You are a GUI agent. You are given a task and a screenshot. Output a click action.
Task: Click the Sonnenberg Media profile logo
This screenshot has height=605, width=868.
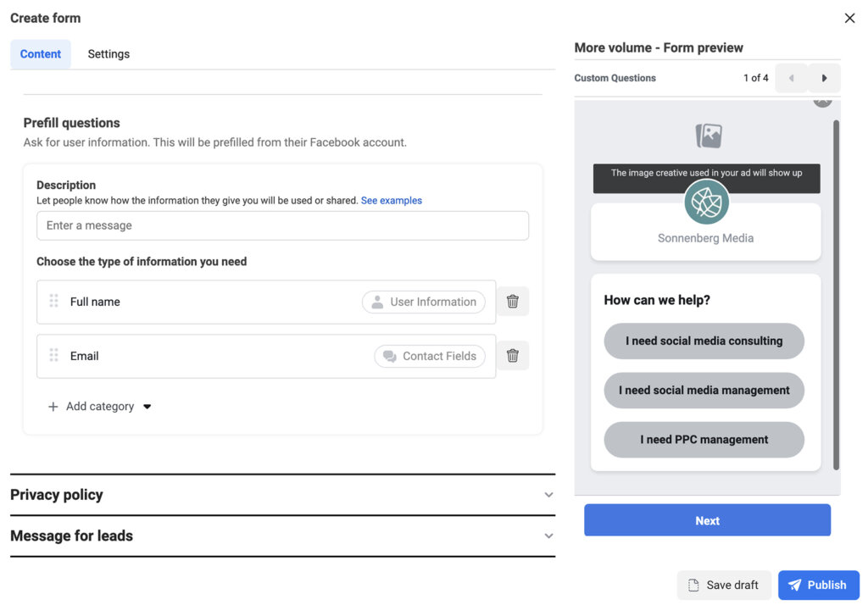tap(706, 202)
